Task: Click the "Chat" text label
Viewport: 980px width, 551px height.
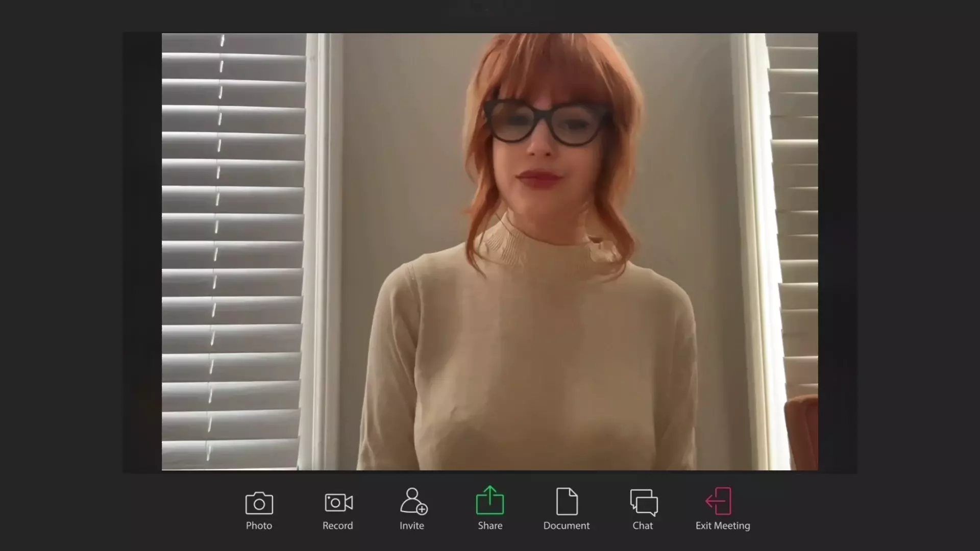Action: pyautogui.click(x=643, y=525)
